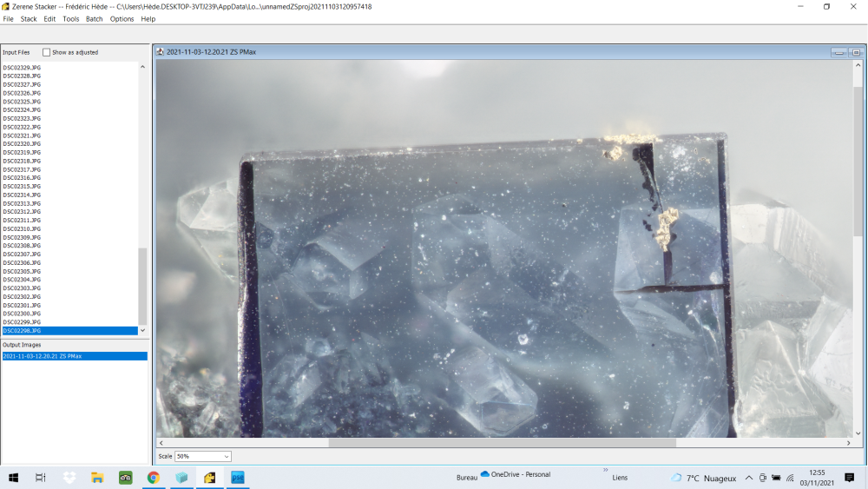Open the Stack menu

29,19
